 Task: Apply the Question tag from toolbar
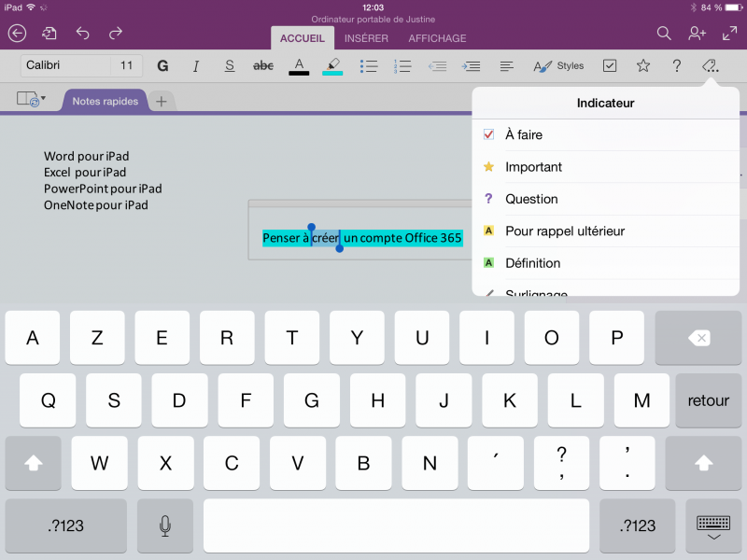(676, 65)
